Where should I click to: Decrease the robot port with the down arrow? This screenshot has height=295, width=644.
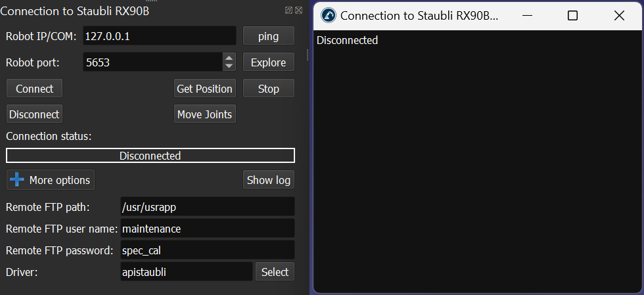tap(229, 66)
